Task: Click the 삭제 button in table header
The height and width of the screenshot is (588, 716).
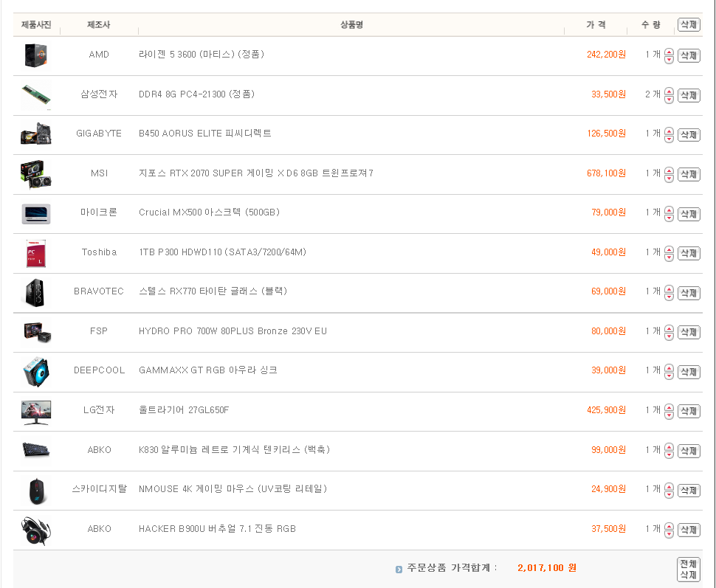Action: 689,24
